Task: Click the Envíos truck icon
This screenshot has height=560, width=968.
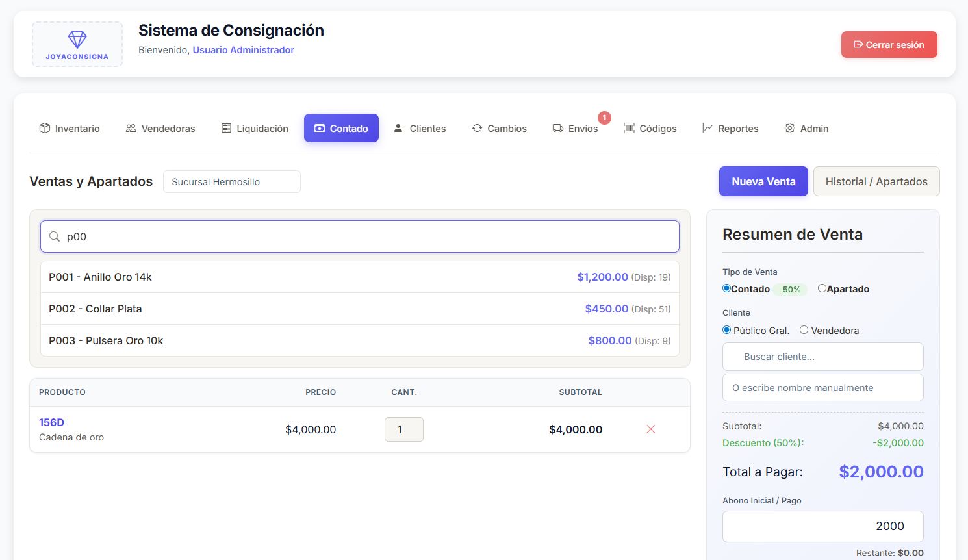Action: (x=557, y=128)
